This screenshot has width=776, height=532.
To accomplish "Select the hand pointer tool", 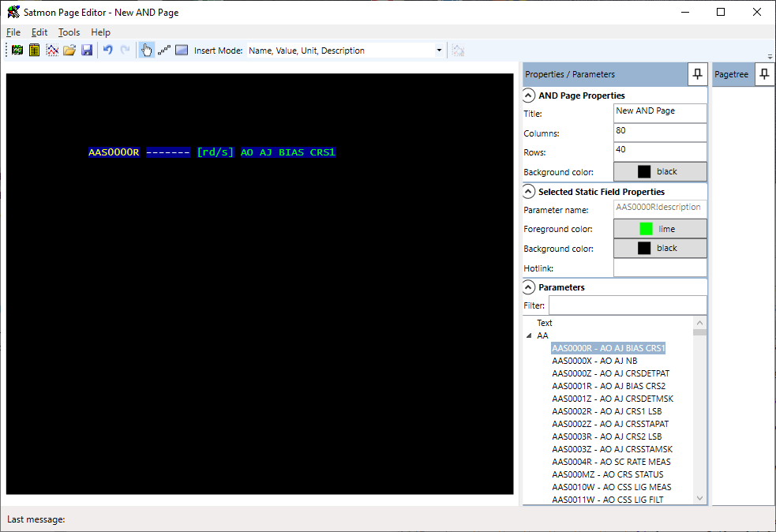I will coord(147,51).
